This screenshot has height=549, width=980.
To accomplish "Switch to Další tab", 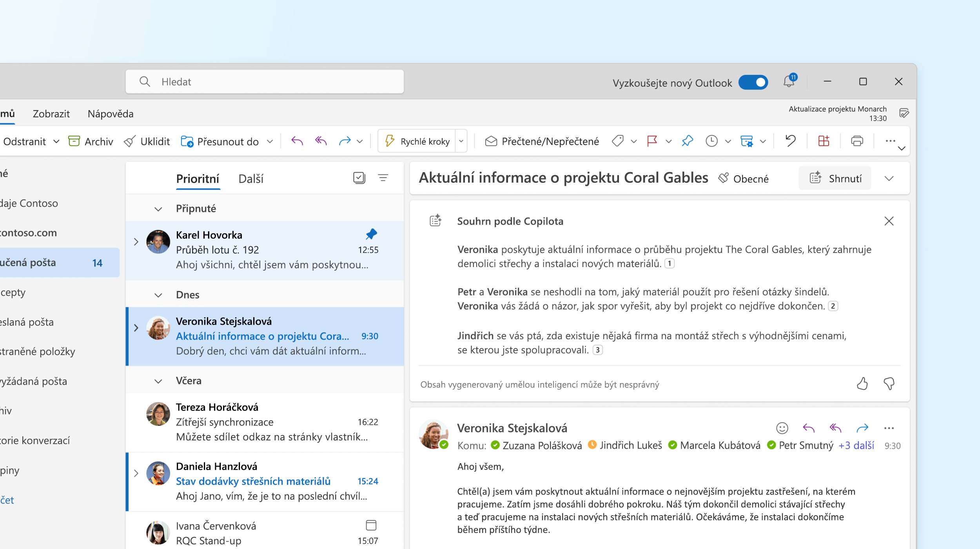I will pyautogui.click(x=251, y=179).
